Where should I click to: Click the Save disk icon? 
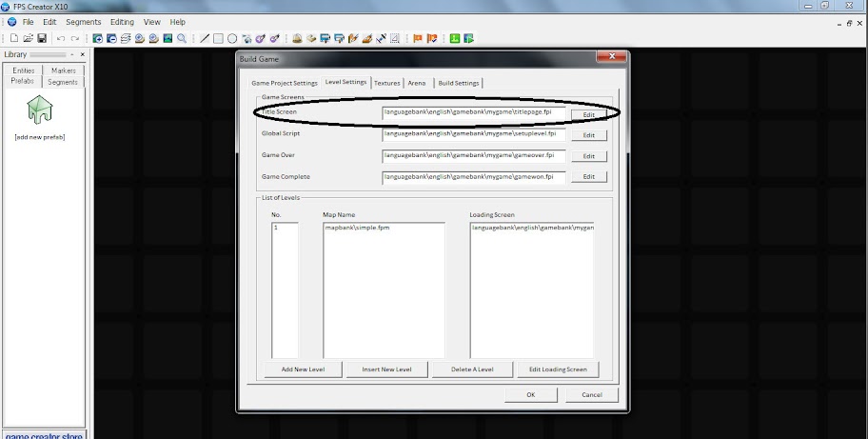41,38
